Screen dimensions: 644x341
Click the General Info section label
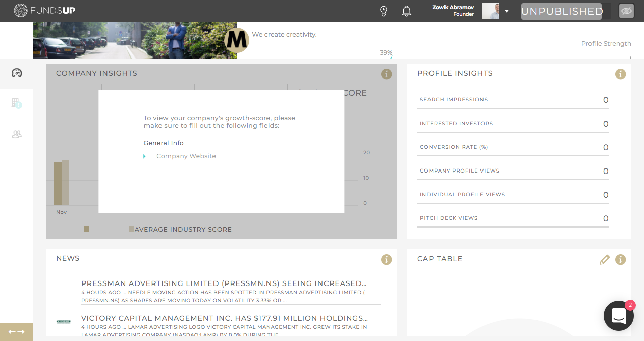[x=164, y=143]
